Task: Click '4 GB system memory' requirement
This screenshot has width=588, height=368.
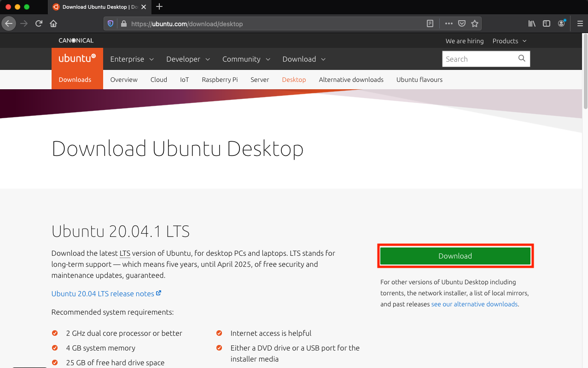Action: pyautogui.click(x=101, y=348)
